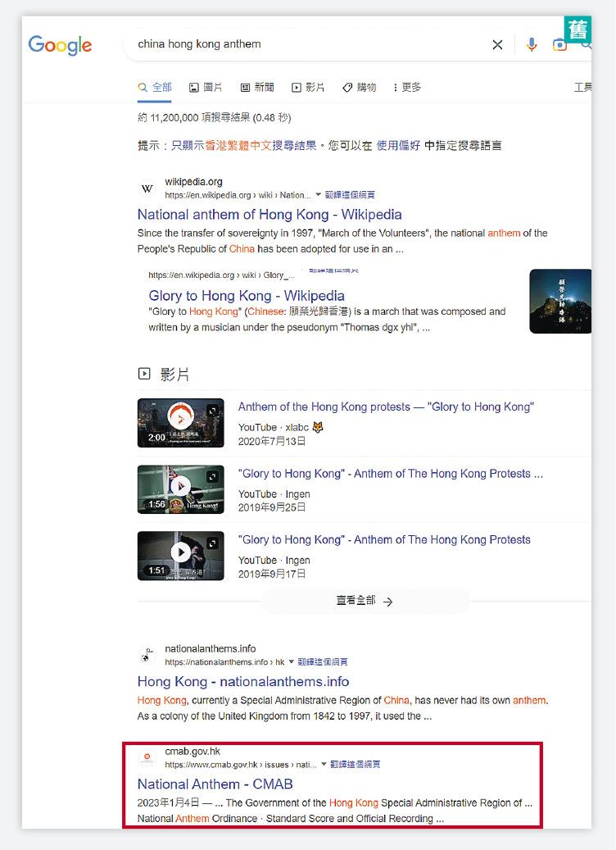Click 翻譯這個網頁 beside the Wikipedia result
The width and height of the screenshot is (616, 850).
350,195
